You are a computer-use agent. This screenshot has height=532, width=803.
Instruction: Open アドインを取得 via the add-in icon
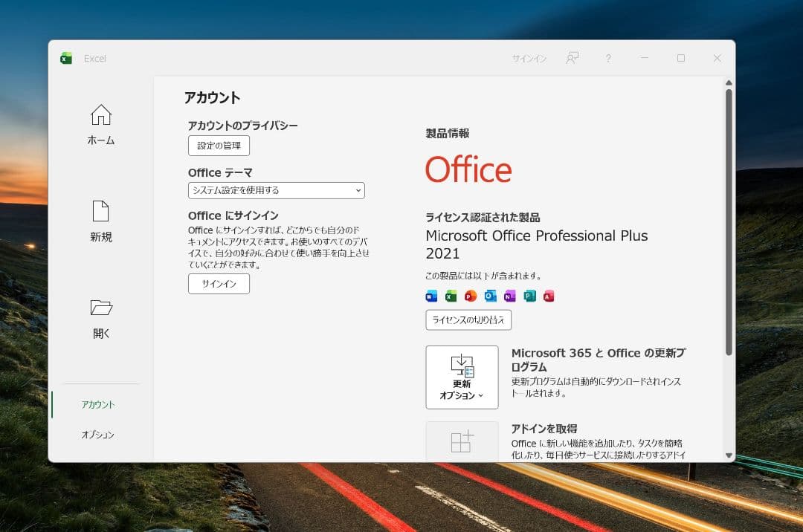coord(462,442)
